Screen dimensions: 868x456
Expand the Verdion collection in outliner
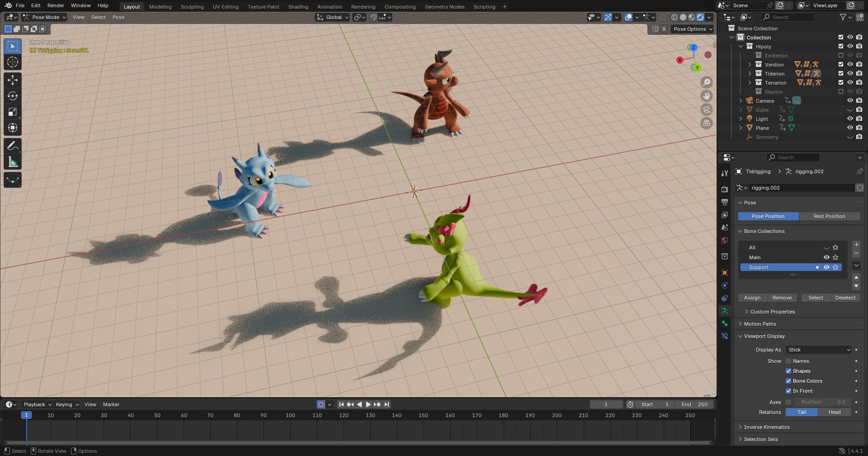coord(750,65)
